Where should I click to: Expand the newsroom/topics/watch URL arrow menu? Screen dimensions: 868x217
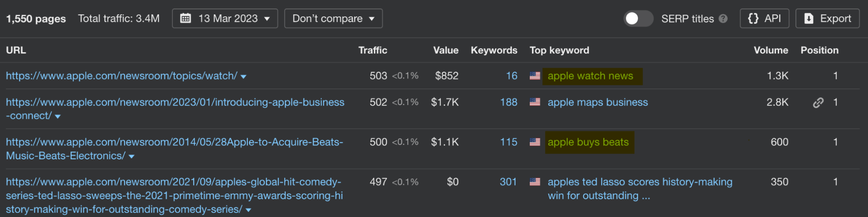(x=244, y=77)
